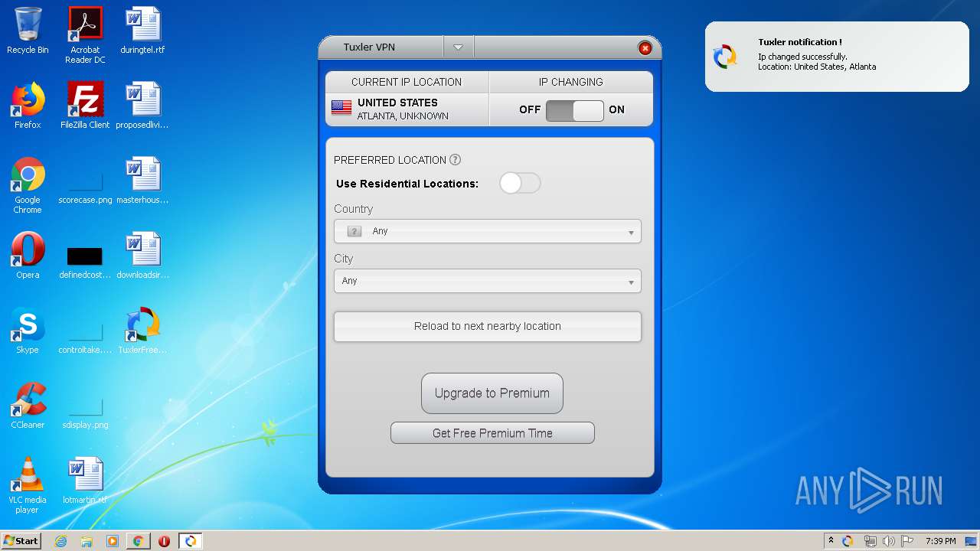Image resolution: width=980 pixels, height=551 pixels.
Task: Close the Tuxler VPN window
Action: tap(645, 48)
